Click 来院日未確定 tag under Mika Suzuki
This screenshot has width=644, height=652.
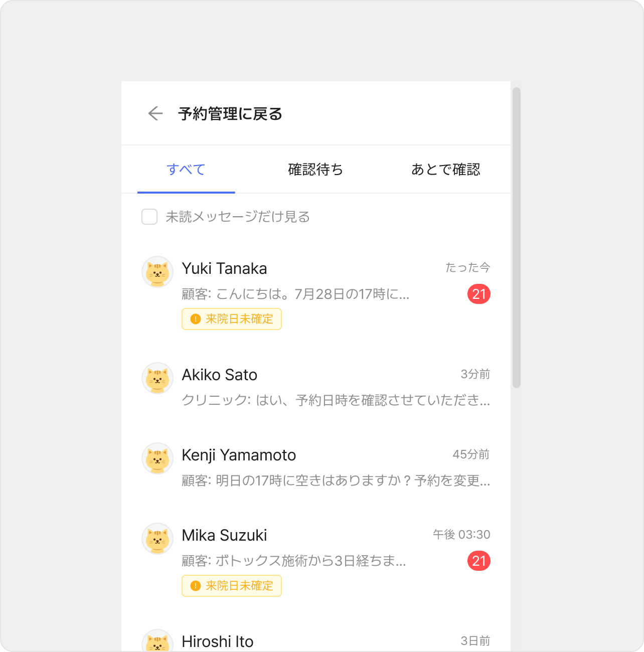[x=232, y=586]
